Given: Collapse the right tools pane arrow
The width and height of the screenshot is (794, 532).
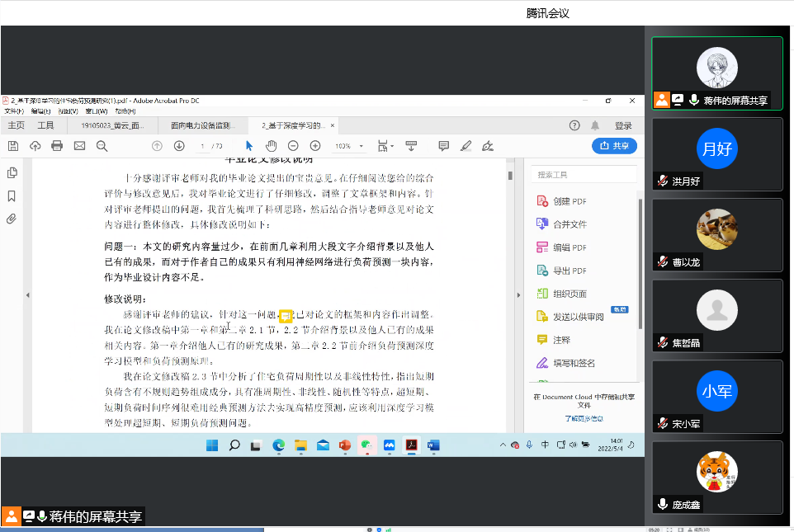Looking at the screenshot, I should pyautogui.click(x=517, y=295).
